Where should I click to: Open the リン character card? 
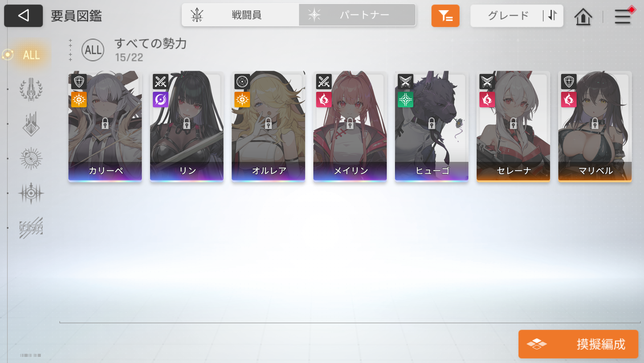[187, 126]
